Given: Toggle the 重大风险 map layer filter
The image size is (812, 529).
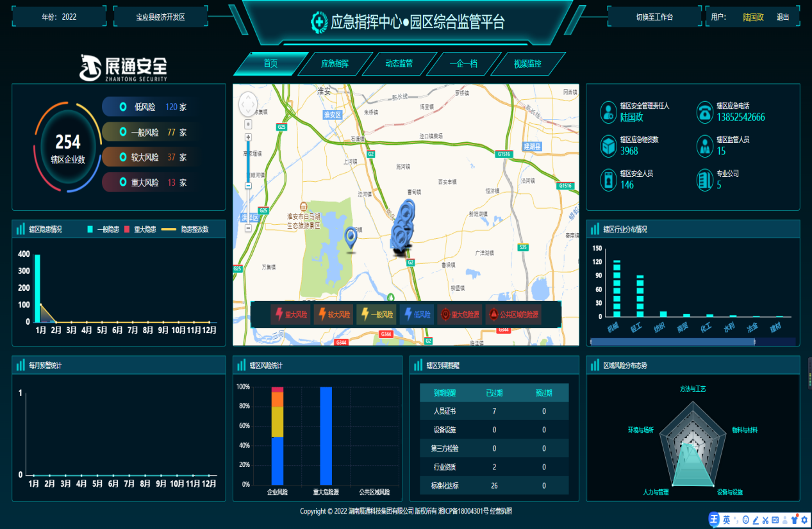Looking at the screenshot, I should coord(290,314).
